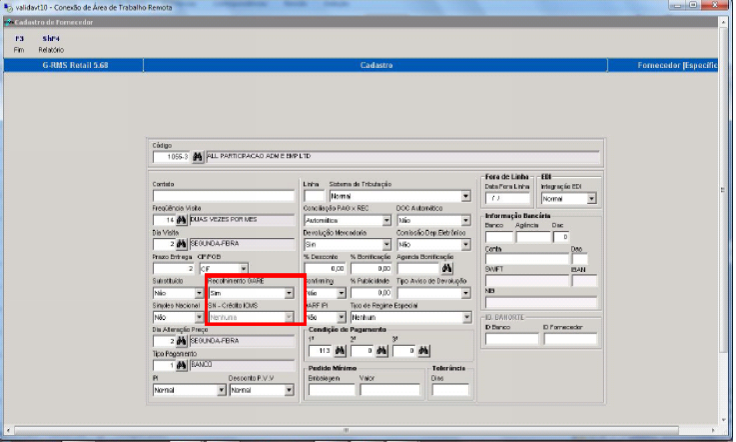Click Dia Visita code field
736x442 pixels.
(x=164, y=244)
